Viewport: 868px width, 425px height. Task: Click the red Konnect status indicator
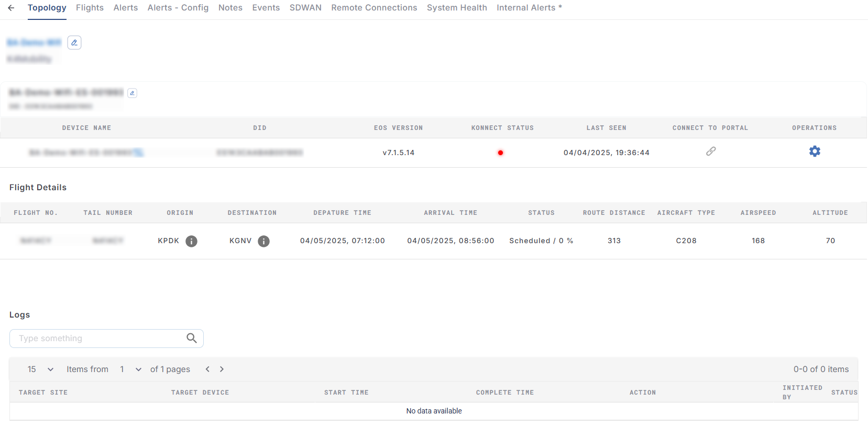(x=500, y=153)
